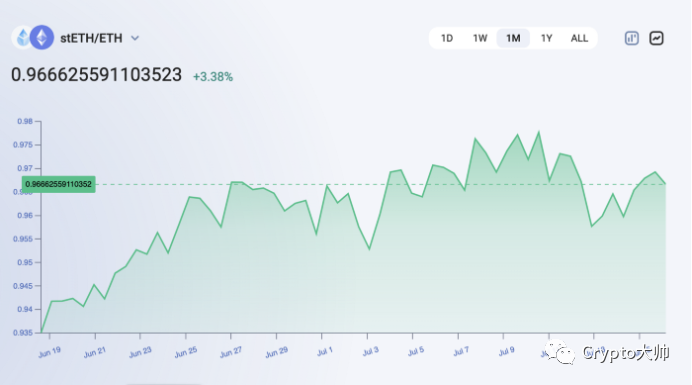Switch chart range to 1W

tap(480, 38)
